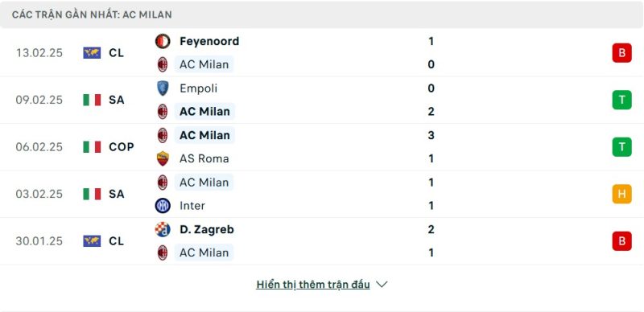
Task: Click the Champions League flag icon on 13.02.25
Action: (92, 53)
